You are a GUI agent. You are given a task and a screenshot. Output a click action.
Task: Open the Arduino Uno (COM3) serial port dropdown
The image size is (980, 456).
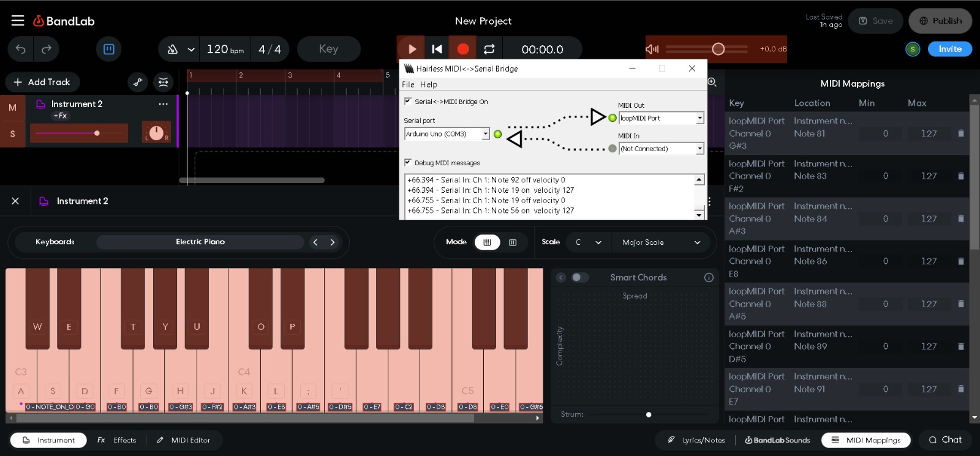click(447, 133)
